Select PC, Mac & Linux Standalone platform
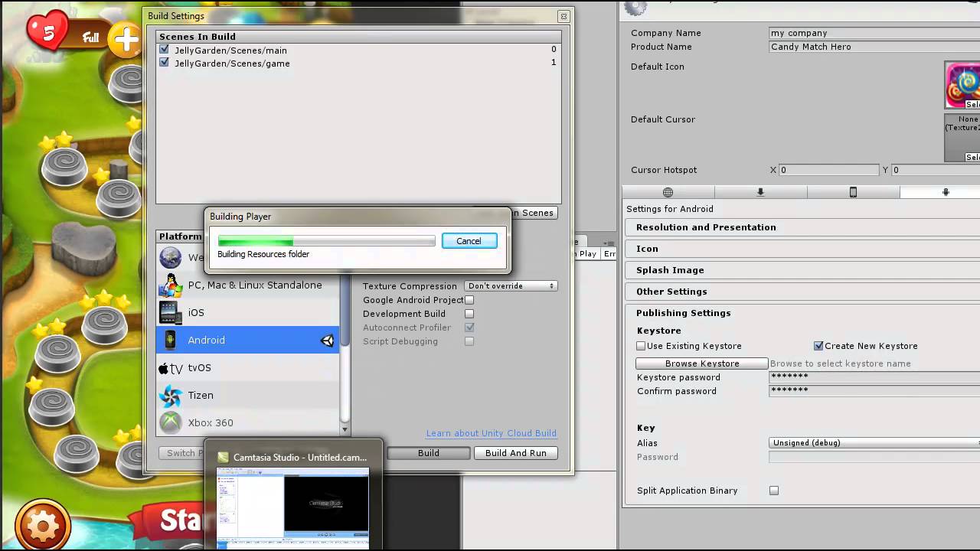980x551 pixels. point(247,285)
